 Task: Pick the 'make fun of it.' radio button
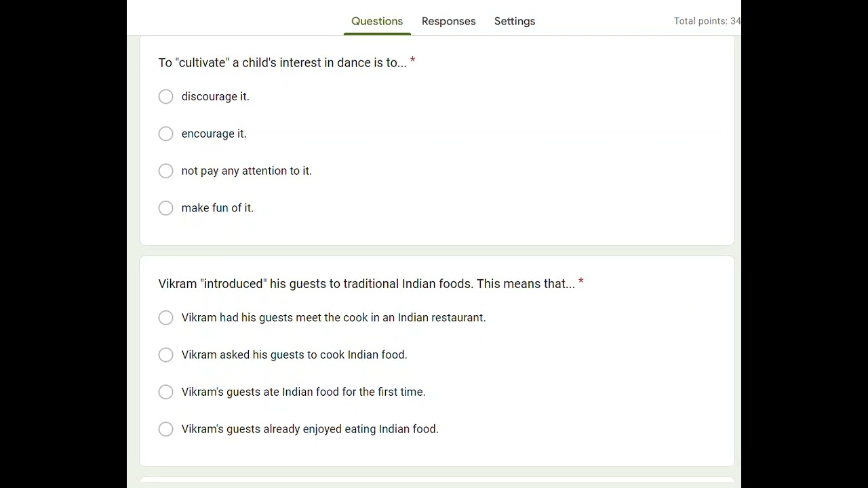(166, 208)
